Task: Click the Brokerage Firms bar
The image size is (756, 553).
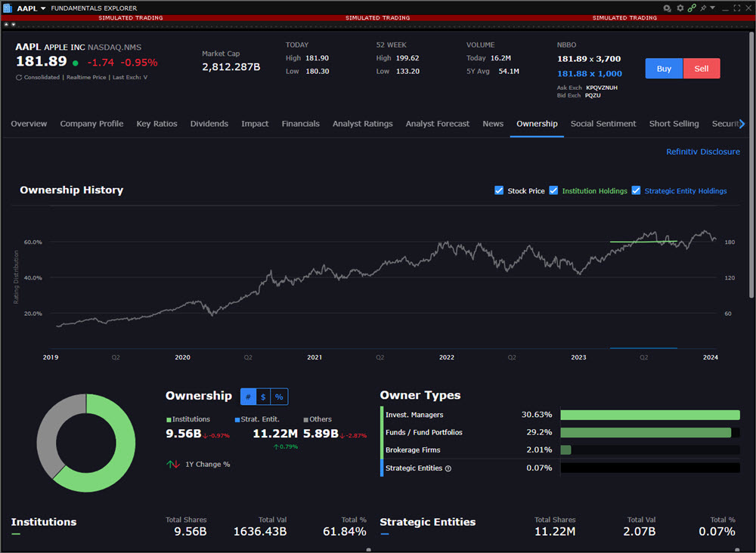Action: point(566,450)
